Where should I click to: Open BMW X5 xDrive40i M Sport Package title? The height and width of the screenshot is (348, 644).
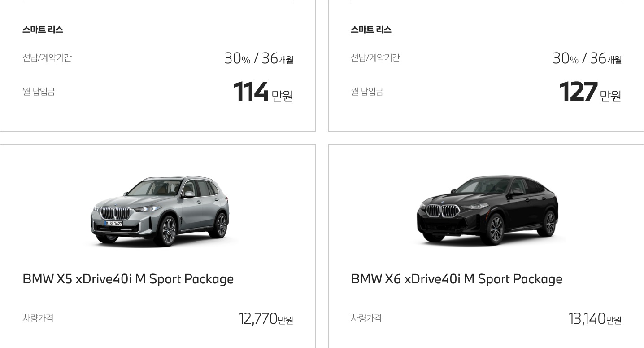pyautogui.click(x=128, y=279)
